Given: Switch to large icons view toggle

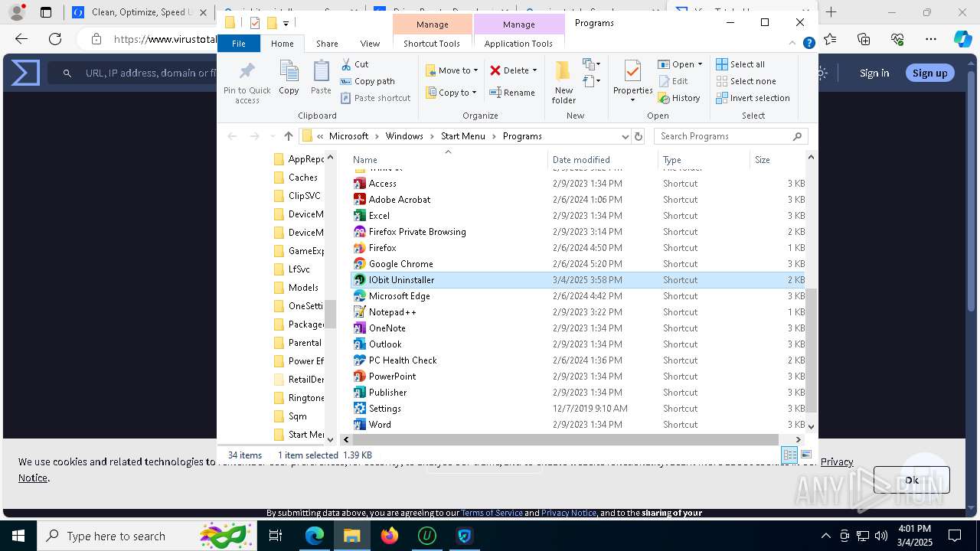Looking at the screenshot, I should coord(805,455).
